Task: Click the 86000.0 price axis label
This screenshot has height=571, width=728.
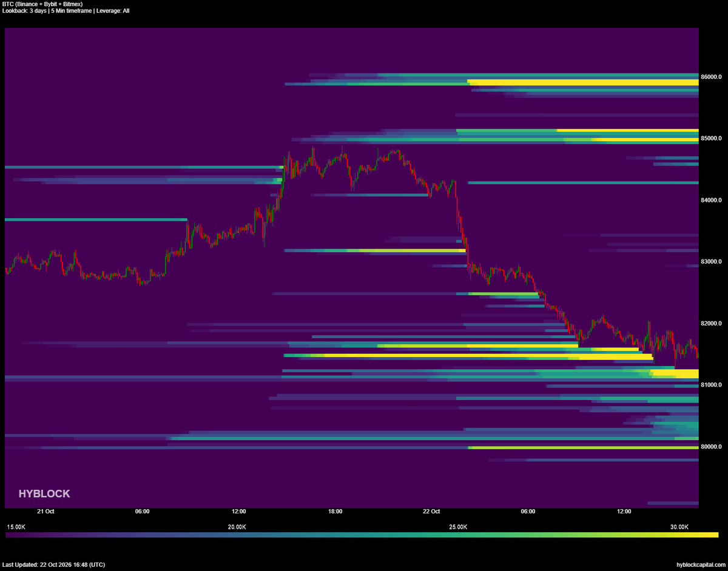Action: (x=711, y=77)
